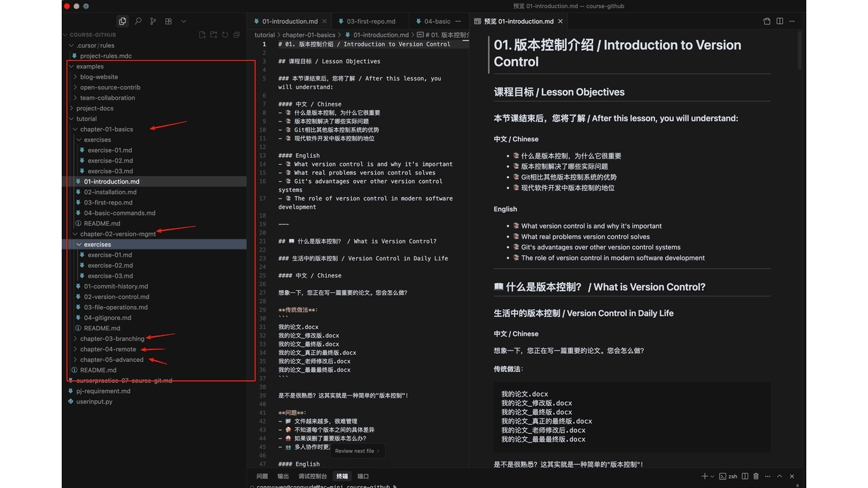
Task: Open the Explorer view icon
Action: 122,22
